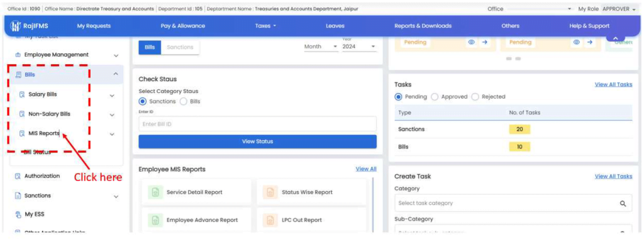The height and width of the screenshot is (239, 644).
Task: Switch to the Sanctions tab
Action: (180, 47)
